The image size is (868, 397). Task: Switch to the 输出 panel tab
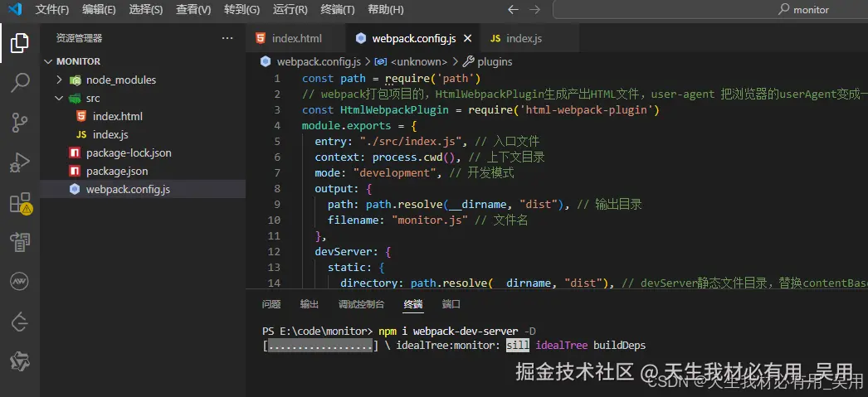click(310, 304)
